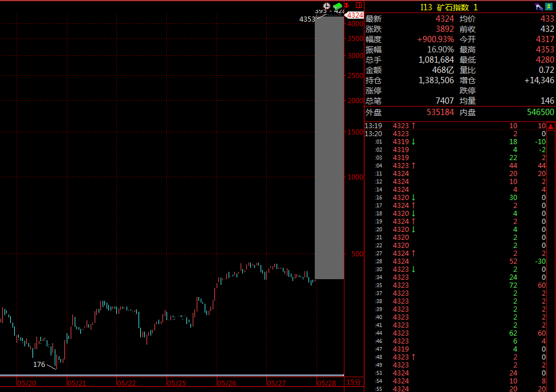Viewport: 556px width, 392px height.
Task: Click the 内盘 value 546500
Action: [539, 112]
